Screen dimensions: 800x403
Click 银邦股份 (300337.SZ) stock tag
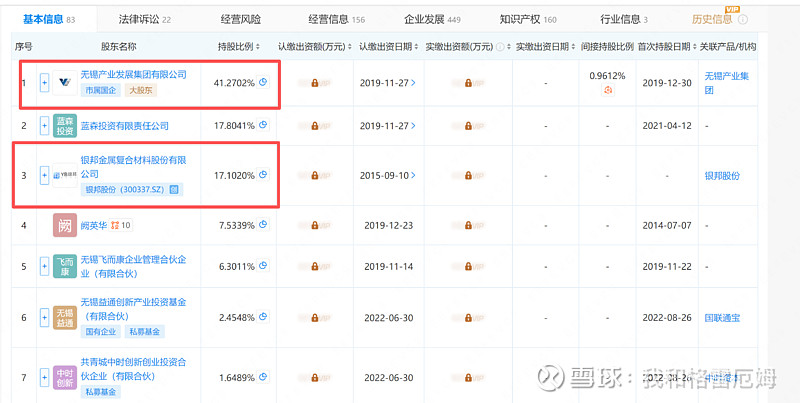coord(132,190)
